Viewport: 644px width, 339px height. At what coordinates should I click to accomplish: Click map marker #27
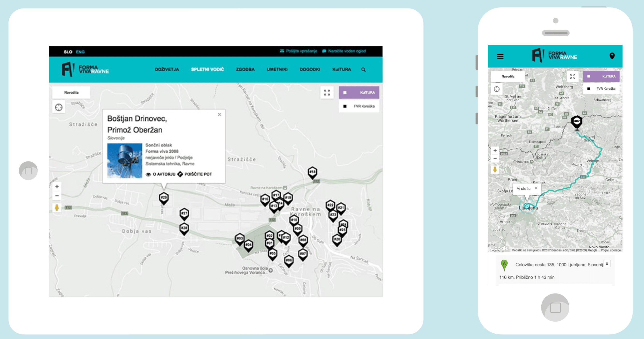pos(184,214)
